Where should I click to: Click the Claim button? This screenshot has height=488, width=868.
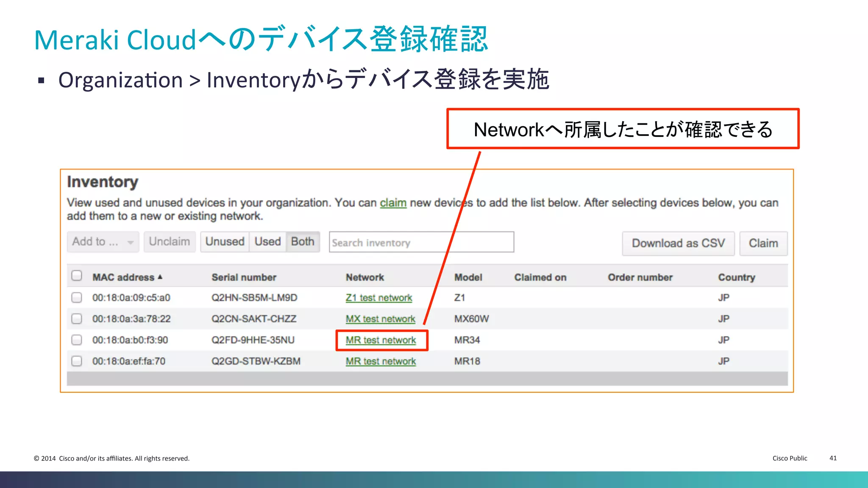click(763, 243)
